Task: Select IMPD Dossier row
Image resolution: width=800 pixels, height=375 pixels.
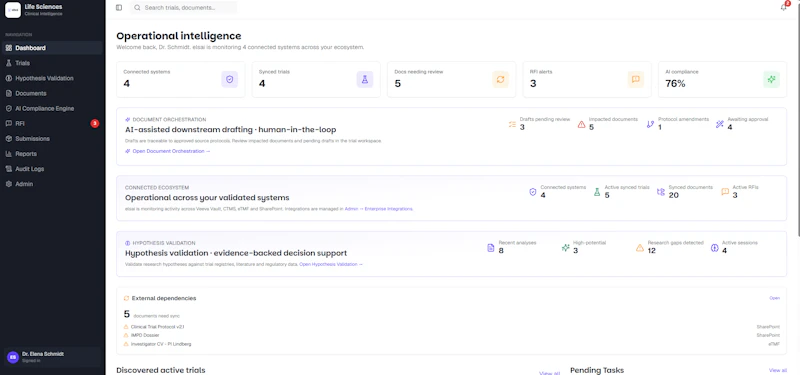Action: click(452, 335)
